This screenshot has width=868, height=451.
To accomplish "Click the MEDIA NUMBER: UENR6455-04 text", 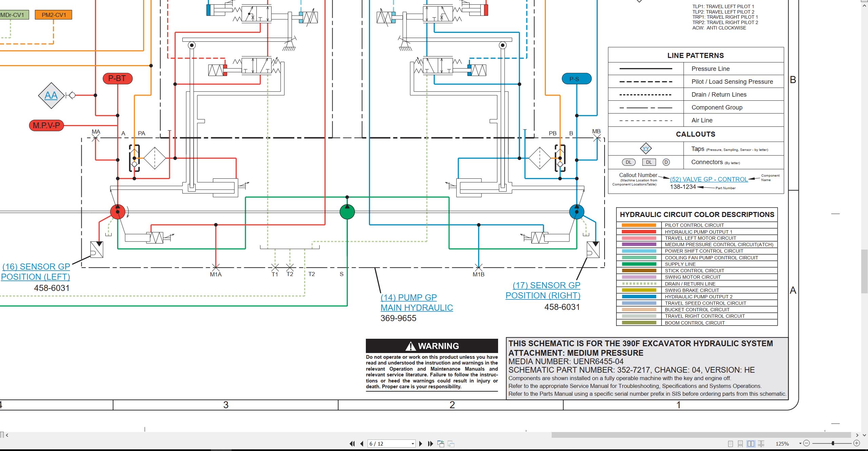I will coord(566,361).
